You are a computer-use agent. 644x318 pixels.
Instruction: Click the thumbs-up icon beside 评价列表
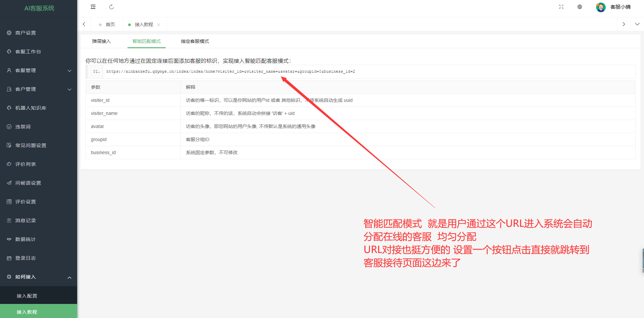pyautogui.click(x=9, y=164)
